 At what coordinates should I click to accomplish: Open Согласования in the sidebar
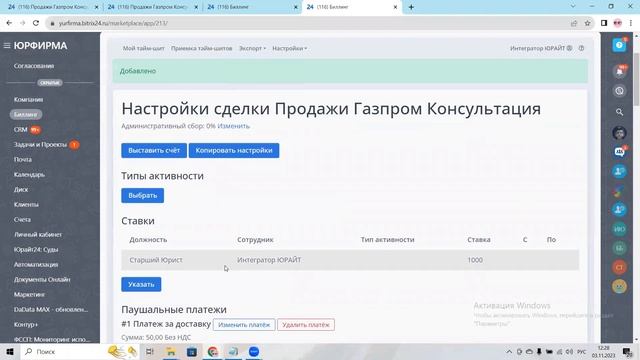[34, 66]
